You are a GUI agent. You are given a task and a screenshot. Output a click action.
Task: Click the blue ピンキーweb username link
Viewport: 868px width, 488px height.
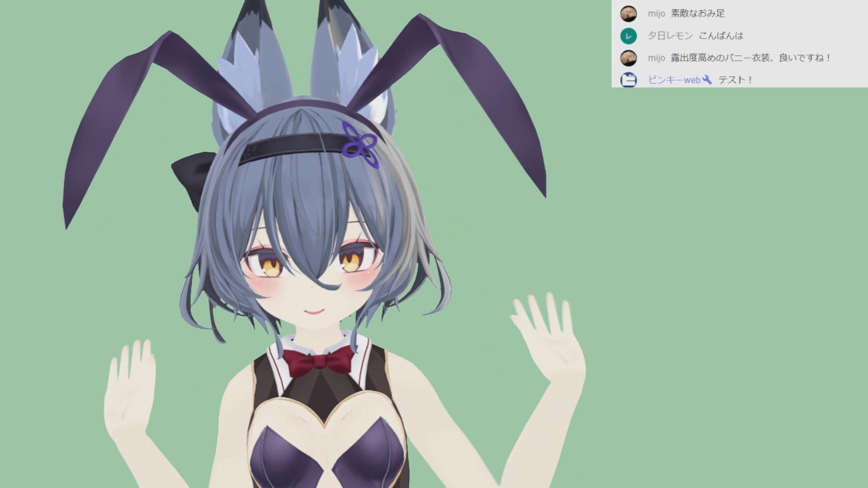676,80
